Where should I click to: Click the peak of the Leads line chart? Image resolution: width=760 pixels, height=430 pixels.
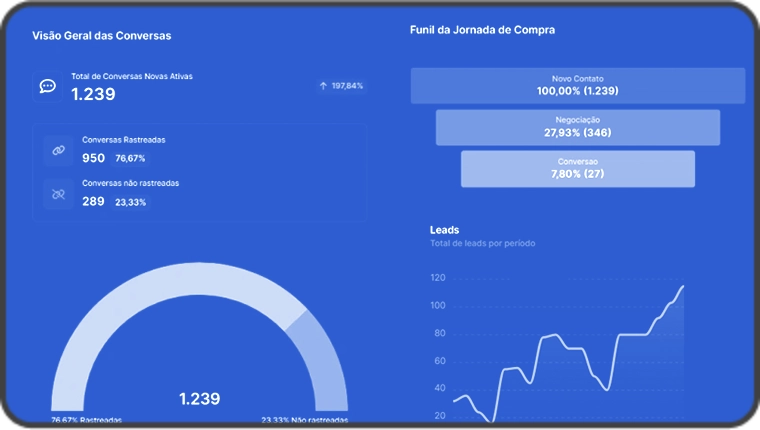click(x=683, y=287)
